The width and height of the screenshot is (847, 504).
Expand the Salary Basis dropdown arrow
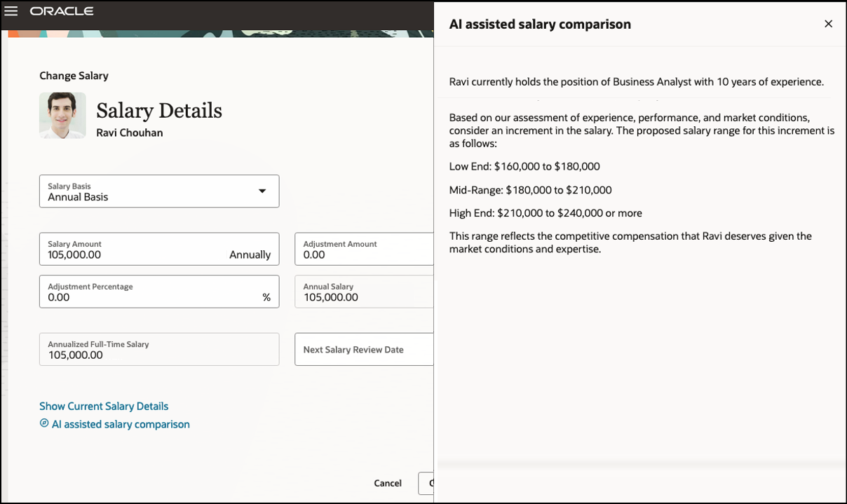click(x=262, y=191)
